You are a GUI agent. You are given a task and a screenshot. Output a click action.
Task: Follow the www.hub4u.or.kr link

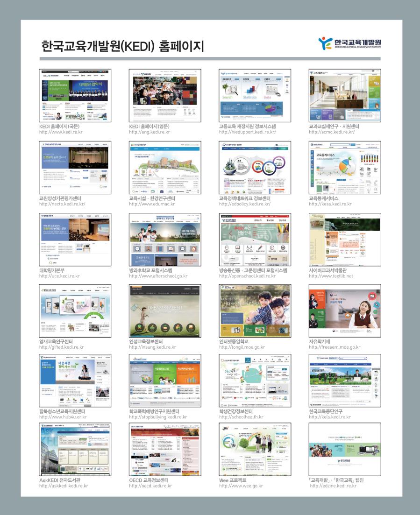(x=63, y=417)
